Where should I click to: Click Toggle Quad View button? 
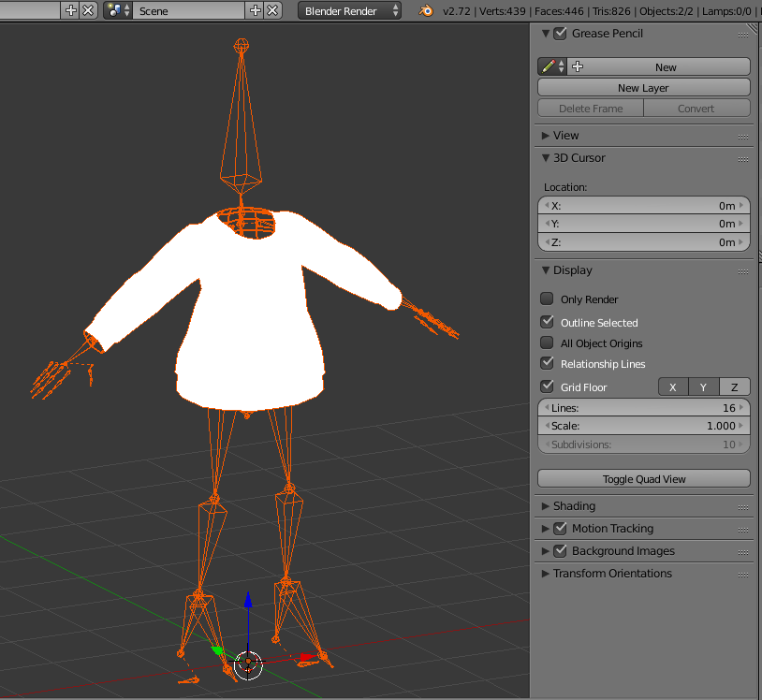(644, 479)
